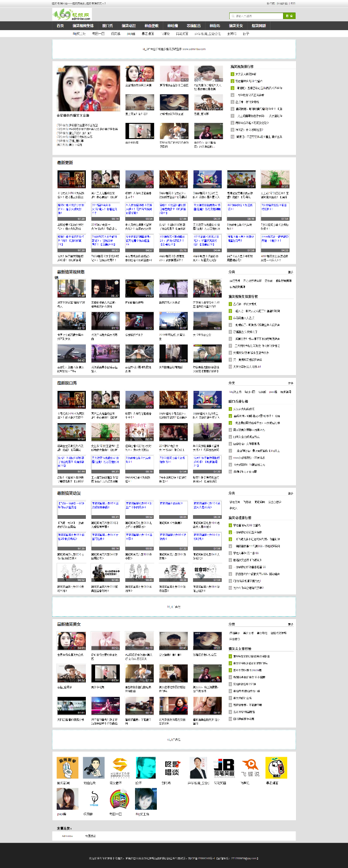348x868 pixels.
Task: Click 更多 in the 最新搞笑视频集锦 section
Action: click(290, 272)
